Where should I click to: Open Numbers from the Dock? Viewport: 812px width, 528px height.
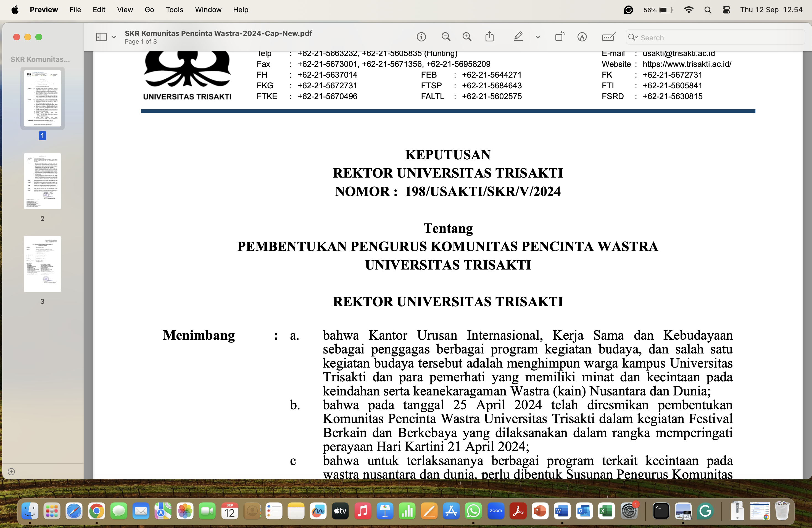pos(407,511)
